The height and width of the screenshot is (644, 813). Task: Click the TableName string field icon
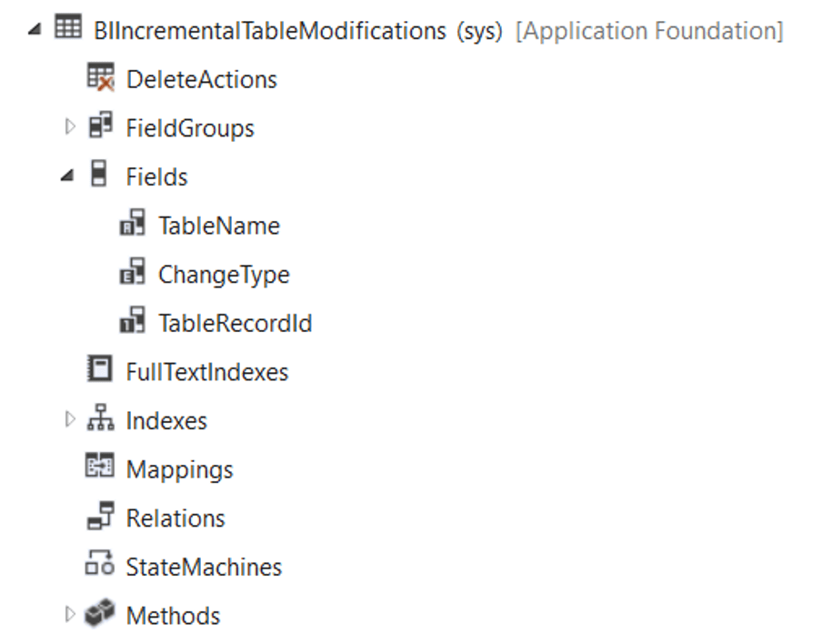[x=133, y=225]
